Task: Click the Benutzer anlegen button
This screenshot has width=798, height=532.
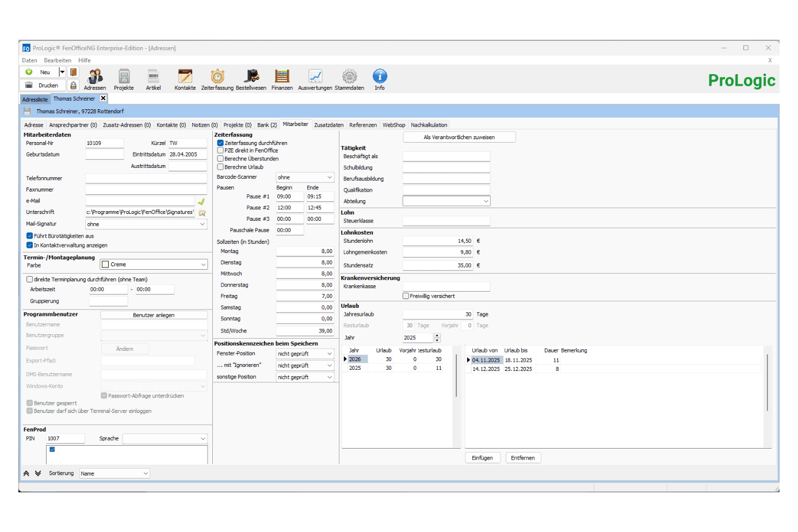Action: click(x=154, y=315)
